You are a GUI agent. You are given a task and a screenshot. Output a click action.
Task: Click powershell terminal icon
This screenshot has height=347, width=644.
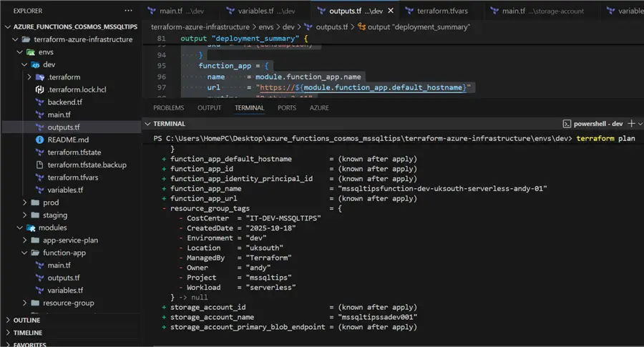coord(567,124)
